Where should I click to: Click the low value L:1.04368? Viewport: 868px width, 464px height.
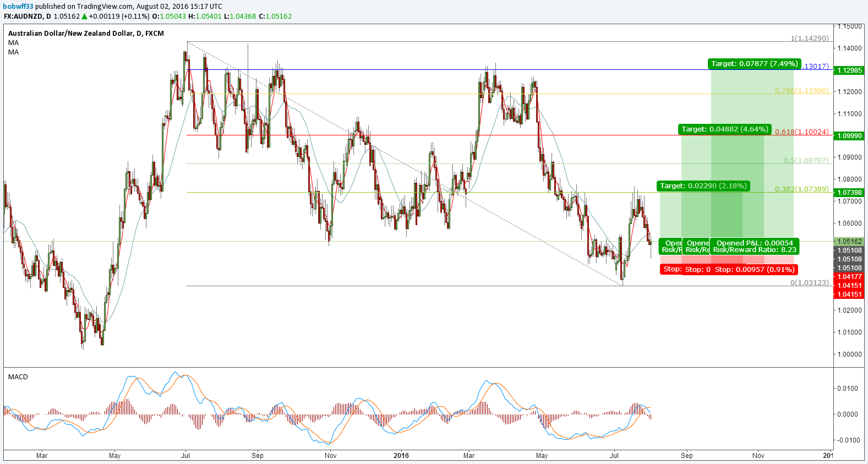click(240, 17)
